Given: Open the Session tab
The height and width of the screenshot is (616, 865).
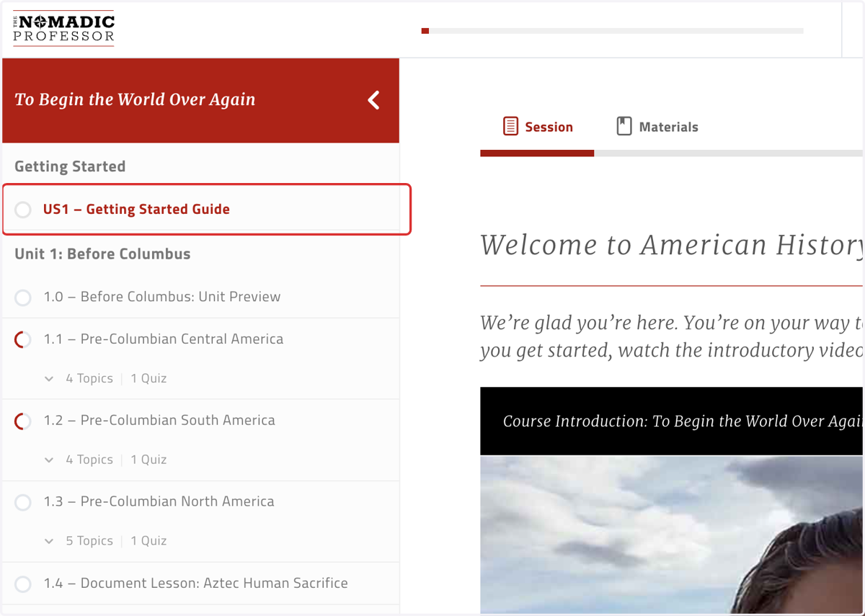Looking at the screenshot, I should 538,127.
